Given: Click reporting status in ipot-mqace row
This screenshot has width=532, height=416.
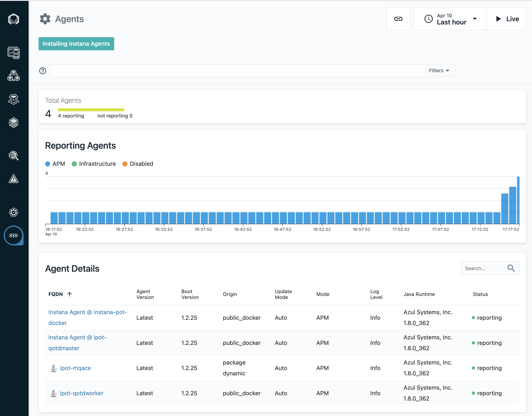Looking at the screenshot, I should click(x=487, y=368).
